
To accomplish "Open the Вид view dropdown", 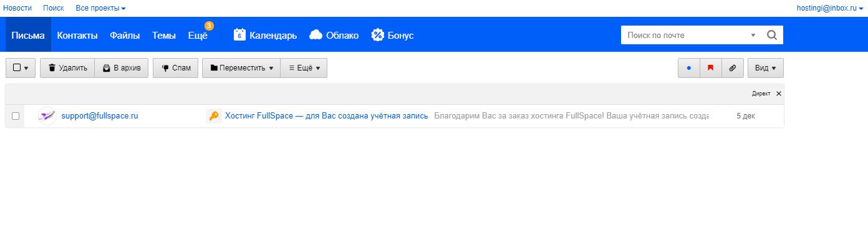I will tap(765, 68).
